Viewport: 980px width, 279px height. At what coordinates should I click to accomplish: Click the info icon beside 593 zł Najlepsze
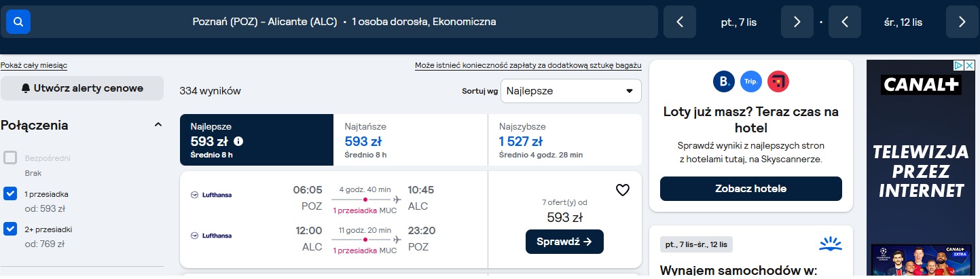click(x=238, y=142)
